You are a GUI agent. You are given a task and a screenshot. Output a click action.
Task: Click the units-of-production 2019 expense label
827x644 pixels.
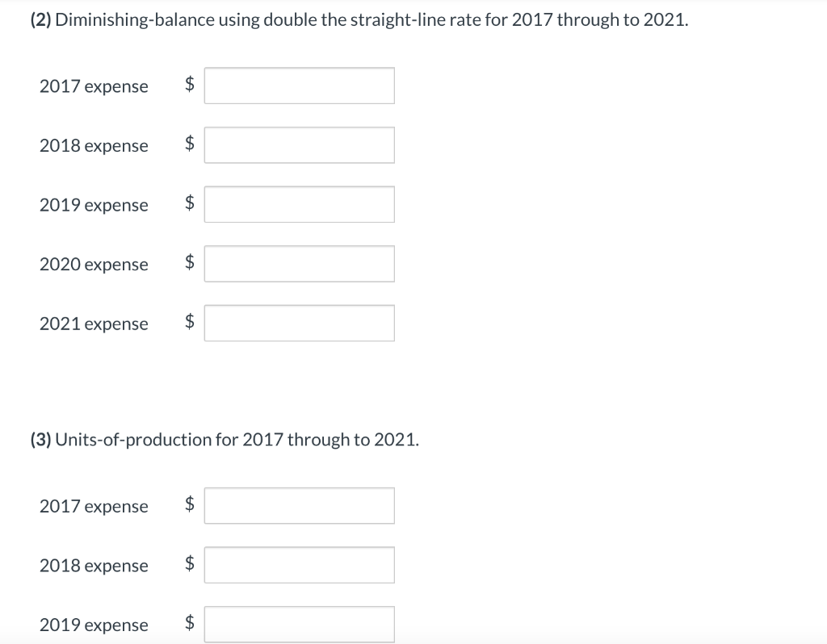[94, 625]
